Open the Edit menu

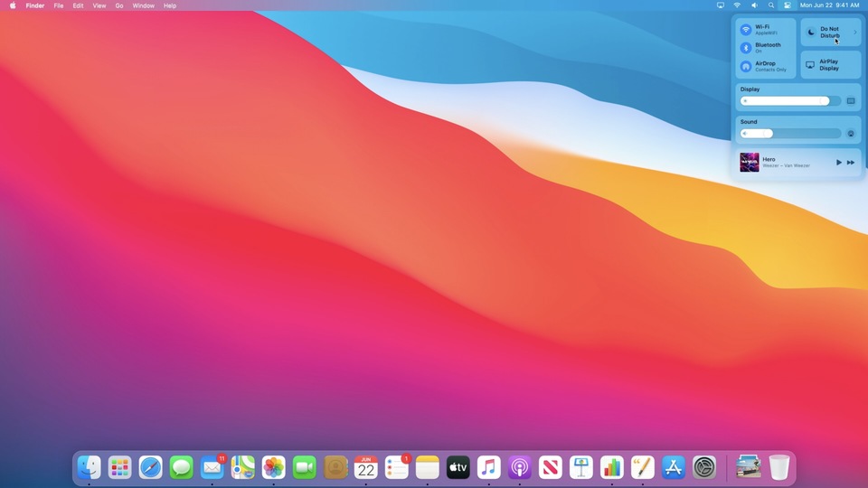78,5
